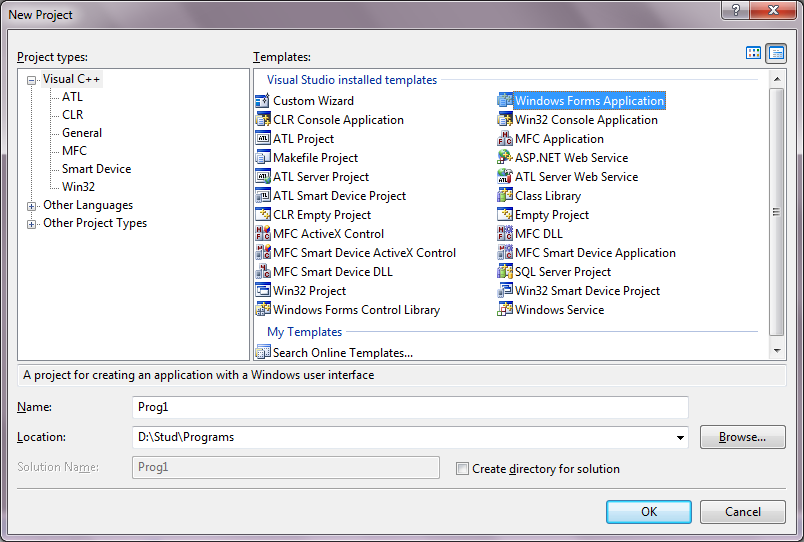
Task: Click the Win32 Console Application icon
Action: [x=505, y=119]
